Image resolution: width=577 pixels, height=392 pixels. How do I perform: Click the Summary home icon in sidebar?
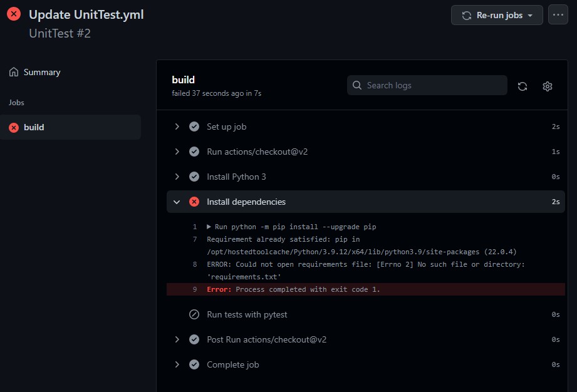(14, 72)
